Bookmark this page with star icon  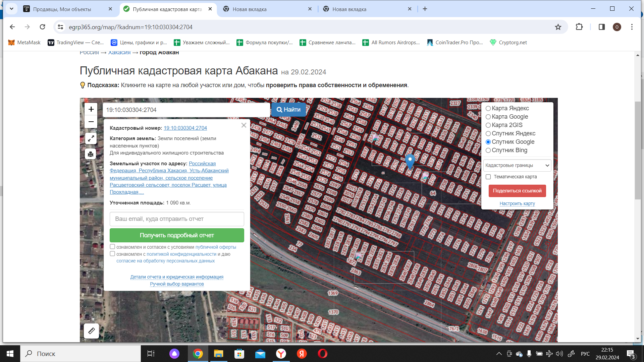558,27
